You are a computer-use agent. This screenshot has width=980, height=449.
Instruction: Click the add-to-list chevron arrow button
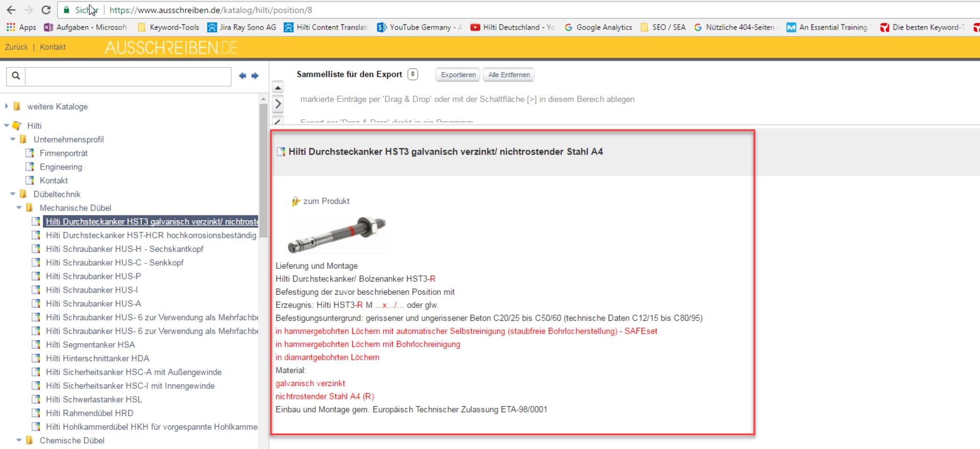(278, 104)
